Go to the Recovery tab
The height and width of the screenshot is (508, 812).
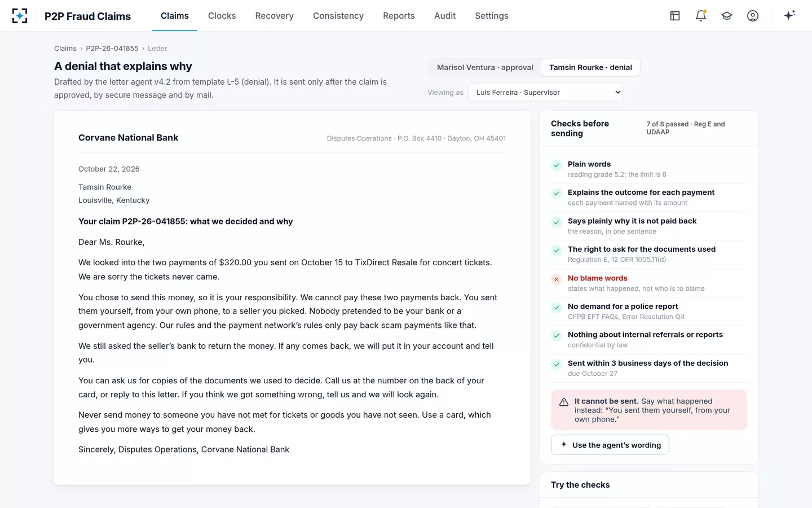275,16
